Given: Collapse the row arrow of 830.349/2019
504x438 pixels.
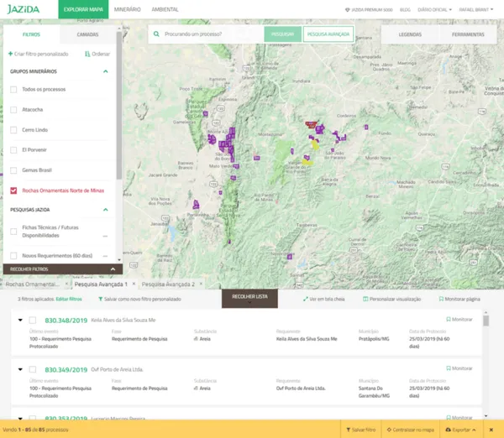Looking at the screenshot, I should pos(20,369).
